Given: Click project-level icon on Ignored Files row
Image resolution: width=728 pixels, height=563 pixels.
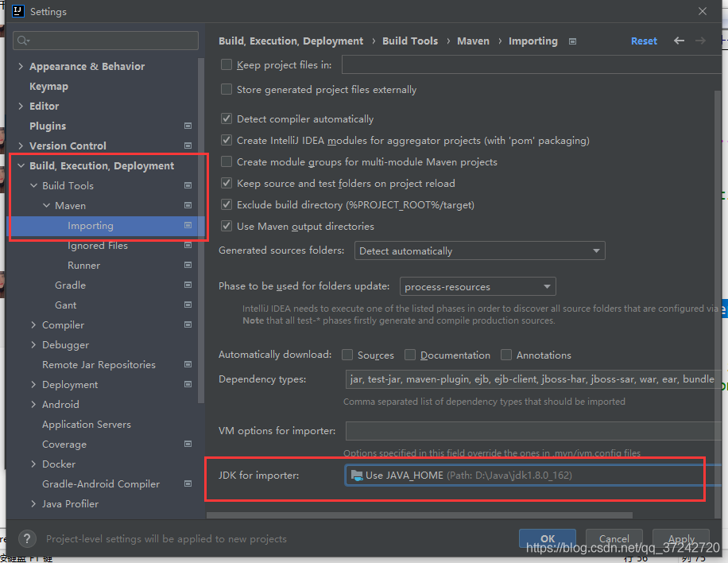Looking at the screenshot, I should [188, 245].
